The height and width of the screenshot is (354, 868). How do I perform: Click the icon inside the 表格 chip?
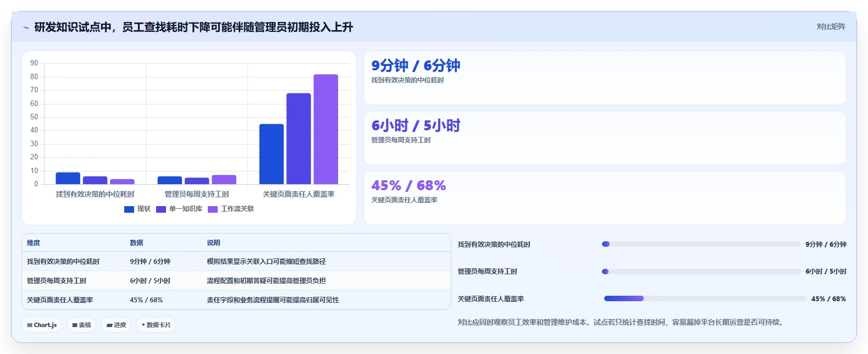pos(75,325)
